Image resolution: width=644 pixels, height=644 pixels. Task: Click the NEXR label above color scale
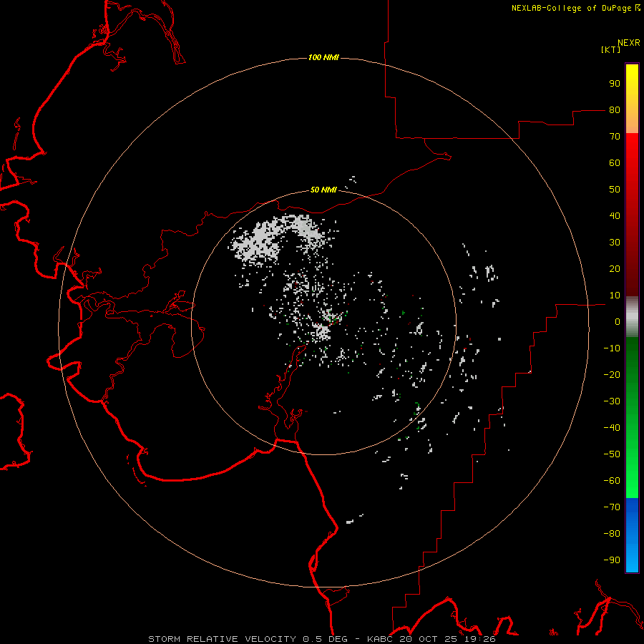(628, 43)
